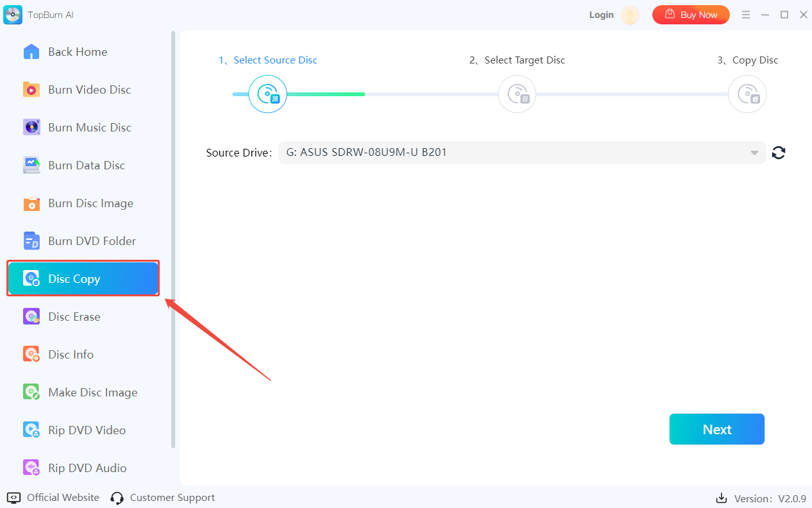
Task: Expand the Source Drive dropdown
Action: [x=754, y=153]
